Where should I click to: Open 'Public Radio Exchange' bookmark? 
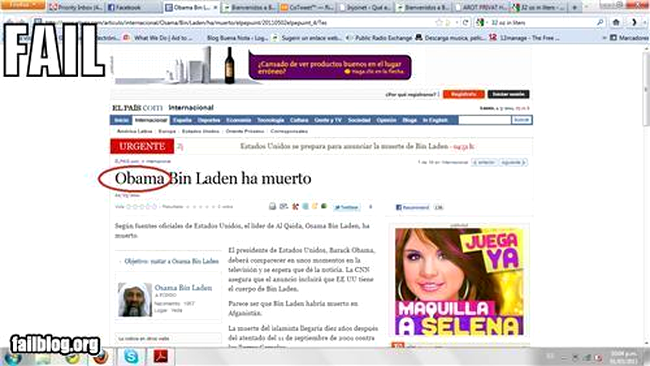coord(379,38)
